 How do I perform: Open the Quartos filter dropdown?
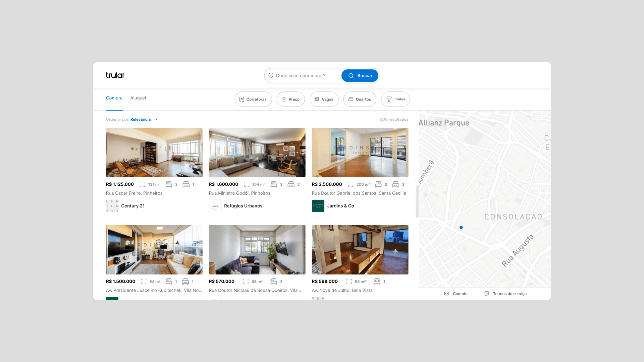click(x=360, y=99)
